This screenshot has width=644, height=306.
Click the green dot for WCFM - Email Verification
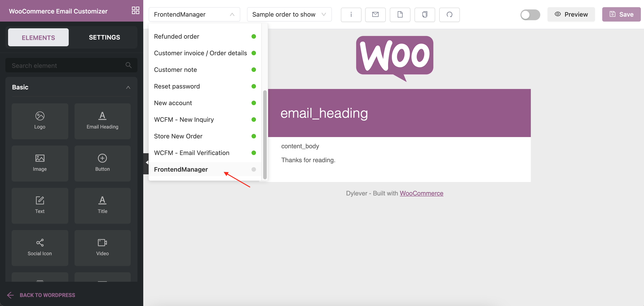254,153
